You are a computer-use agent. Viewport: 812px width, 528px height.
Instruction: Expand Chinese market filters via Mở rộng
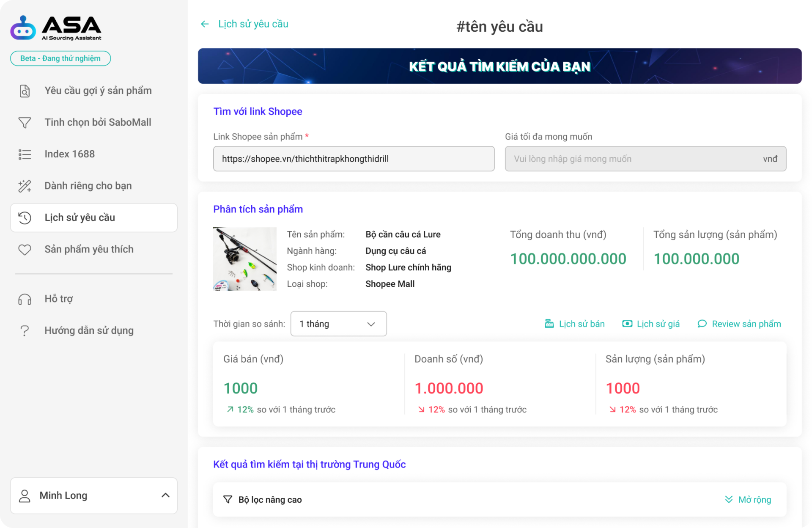coord(749,499)
